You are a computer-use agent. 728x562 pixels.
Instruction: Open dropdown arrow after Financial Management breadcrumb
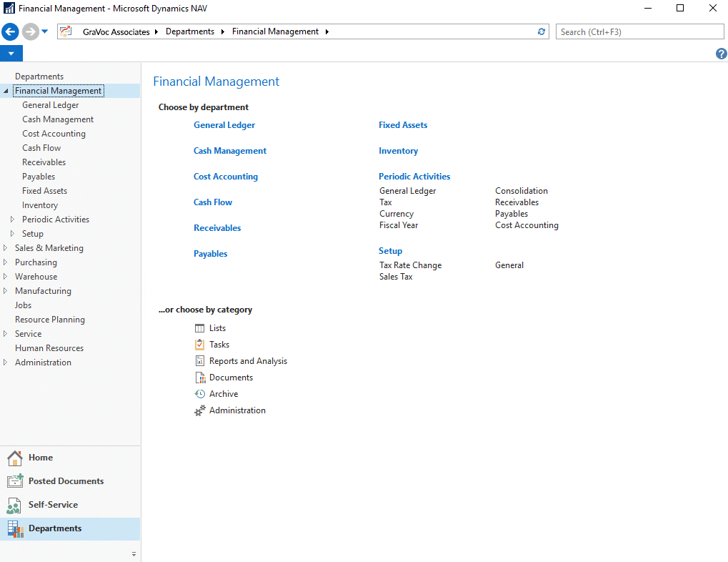327,31
